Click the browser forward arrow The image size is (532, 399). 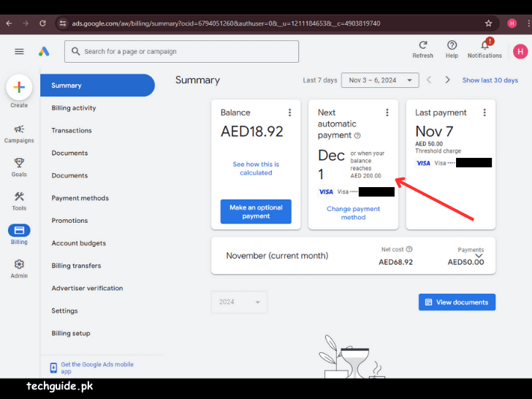26,23
